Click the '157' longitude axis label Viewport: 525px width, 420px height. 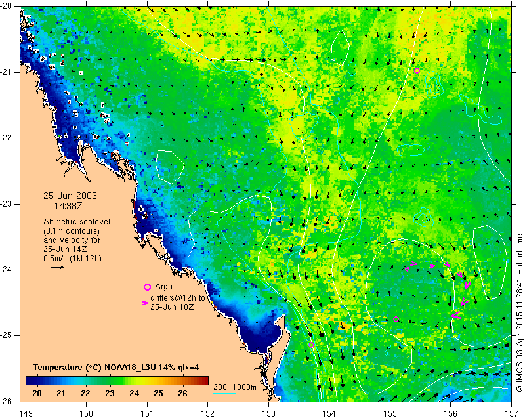(x=511, y=413)
